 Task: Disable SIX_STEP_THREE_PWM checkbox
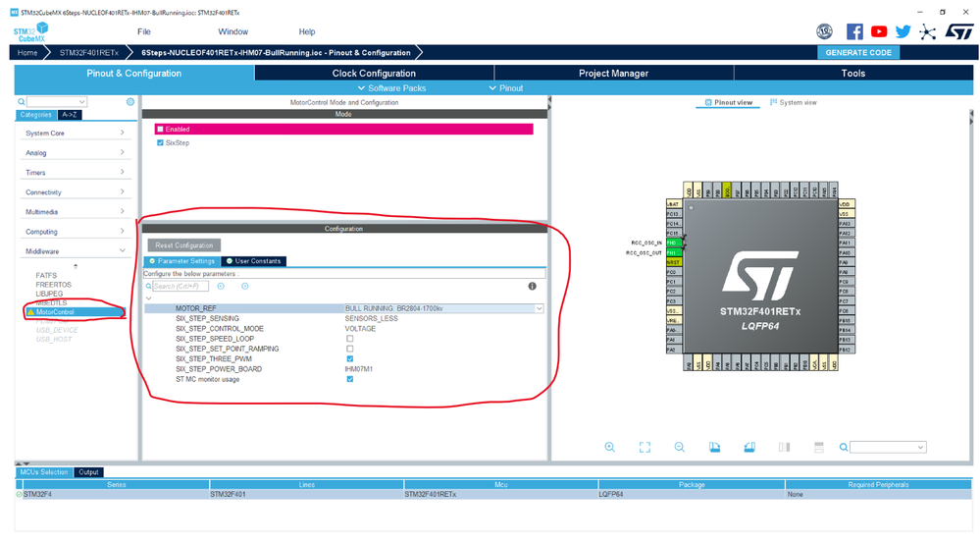(x=350, y=358)
